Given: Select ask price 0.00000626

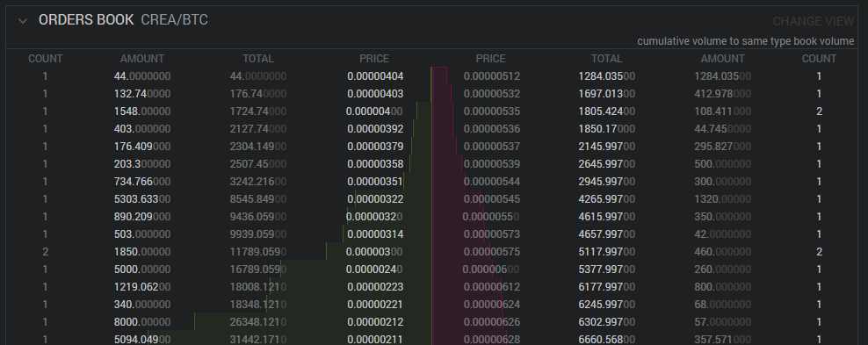Looking at the screenshot, I should 492,322.
